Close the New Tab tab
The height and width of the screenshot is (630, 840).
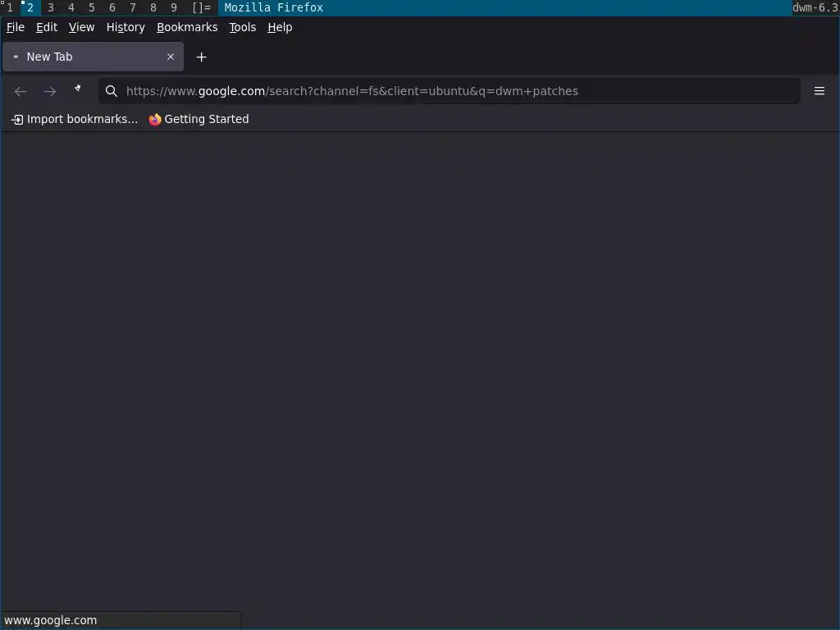[171, 57]
